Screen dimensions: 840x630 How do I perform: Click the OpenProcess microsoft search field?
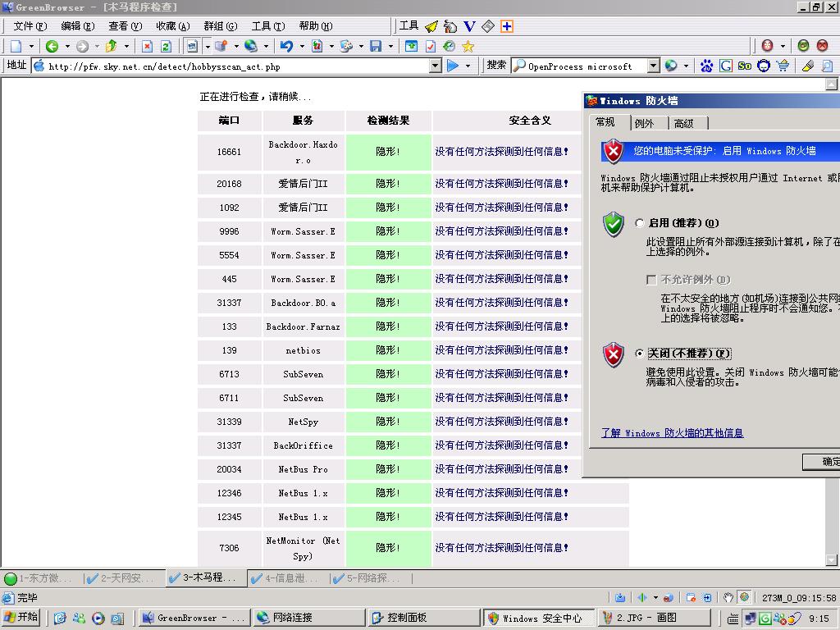[x=587, y=66]
